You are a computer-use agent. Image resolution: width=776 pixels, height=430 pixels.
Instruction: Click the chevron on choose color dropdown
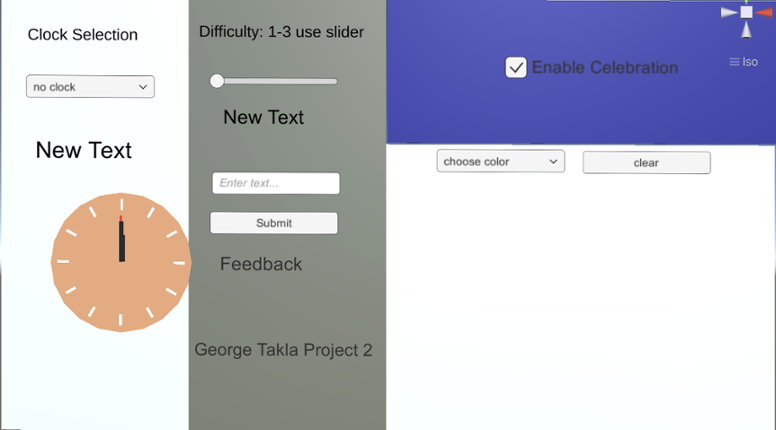click(x=553, y=162)
